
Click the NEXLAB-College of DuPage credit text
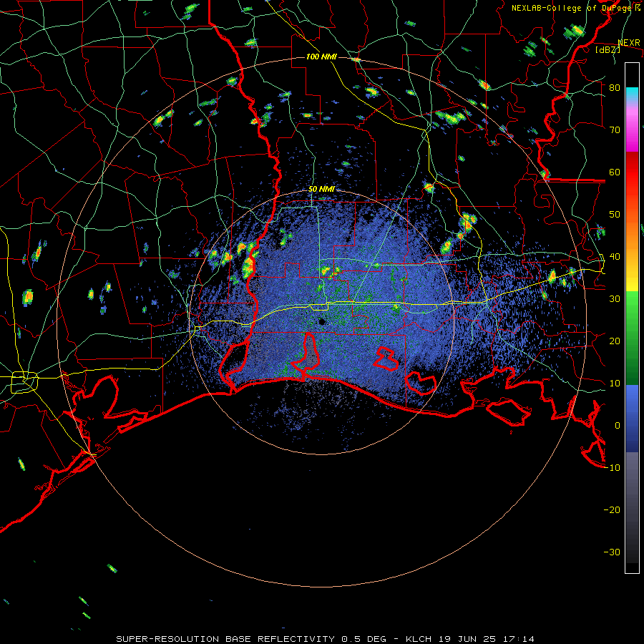tap(575, 8)
